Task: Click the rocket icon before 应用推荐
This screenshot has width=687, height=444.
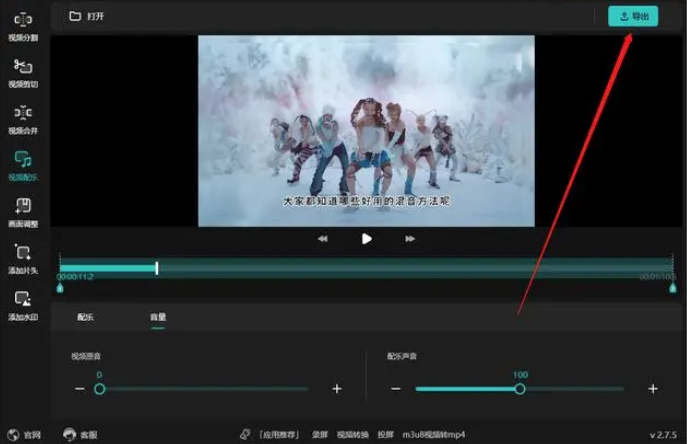Action: [x=245, y=434]
